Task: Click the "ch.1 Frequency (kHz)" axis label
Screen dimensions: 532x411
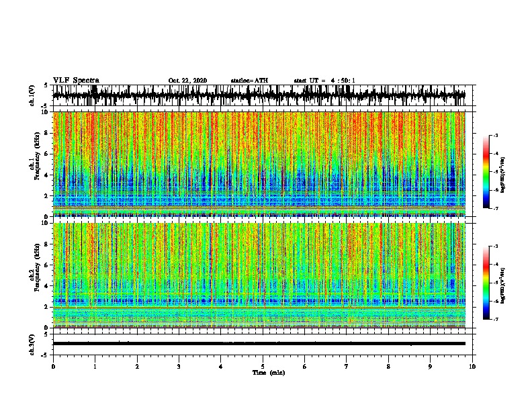Action: pos(35,156)
